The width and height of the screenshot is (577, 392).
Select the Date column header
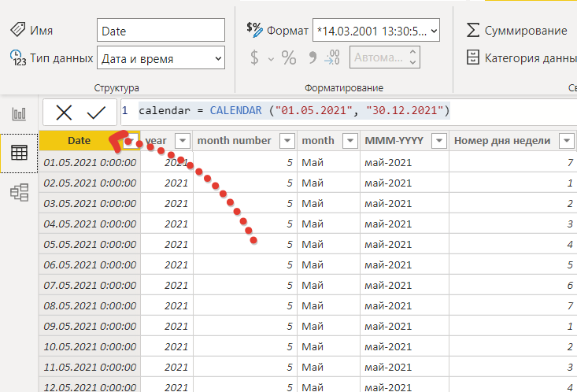[x=80, y=141]
